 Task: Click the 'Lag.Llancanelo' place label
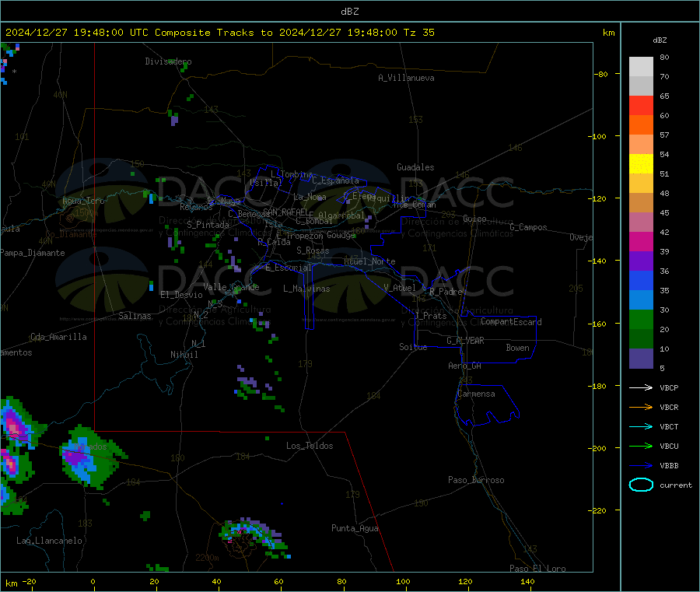point(49,541)
